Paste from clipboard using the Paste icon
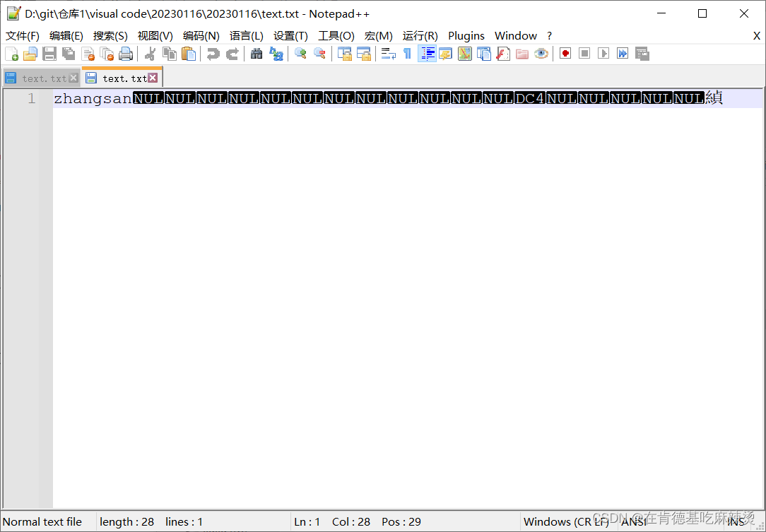 pyautogui.click(x=189, y=53)
